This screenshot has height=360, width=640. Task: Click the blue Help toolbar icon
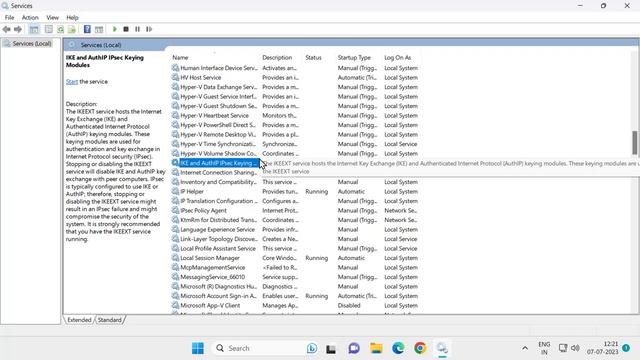click(87, 29)
